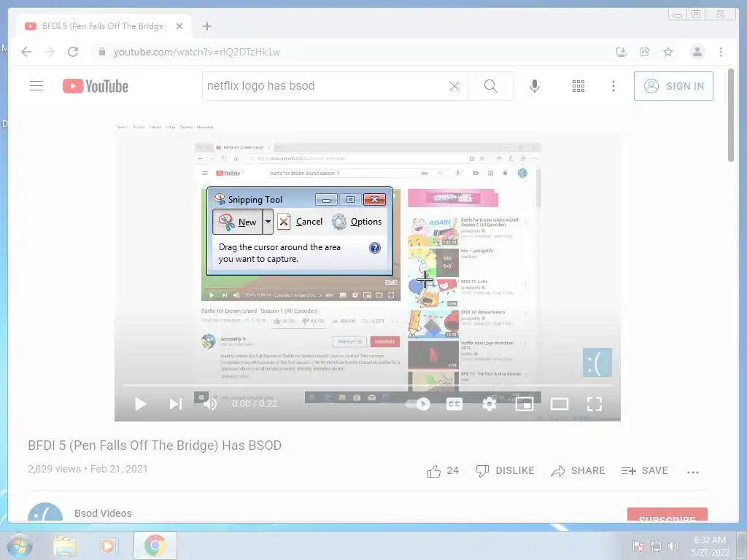The image size is (747, 560).
Task: Search with voice microphone icon
Action: tap(535, 86)
